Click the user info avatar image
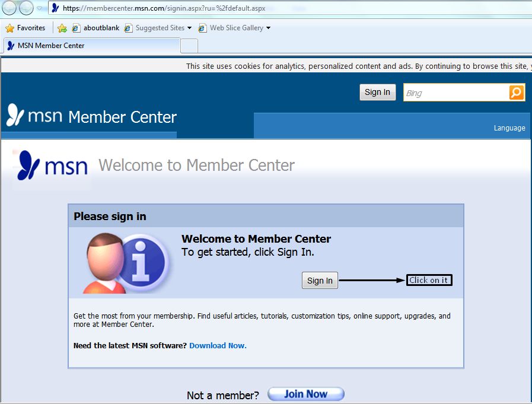The height and width of the screenshot is (404, 532). coord(126,263)
